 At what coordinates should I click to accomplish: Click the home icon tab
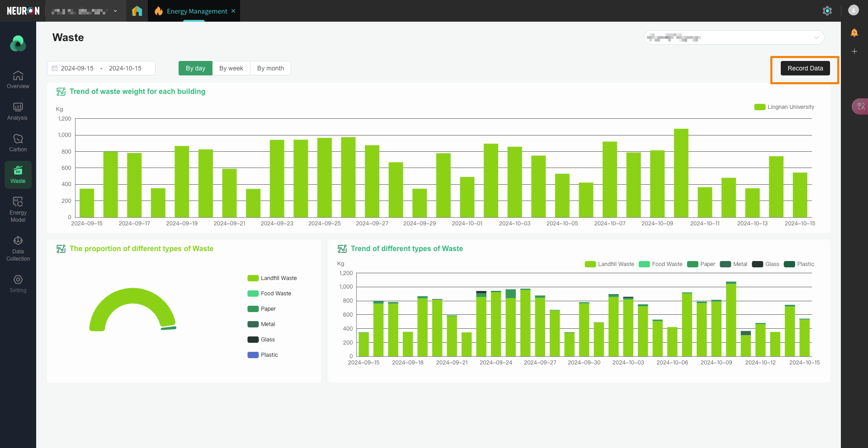pyautogui.click(x=137, y=11)
